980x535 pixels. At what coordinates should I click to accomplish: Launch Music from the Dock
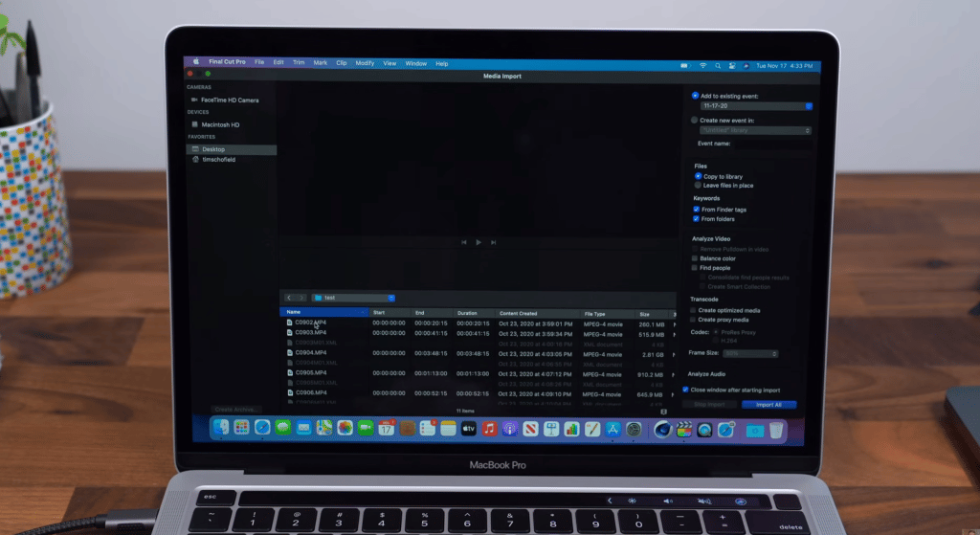pyautogui.click(x=489, y=429)
